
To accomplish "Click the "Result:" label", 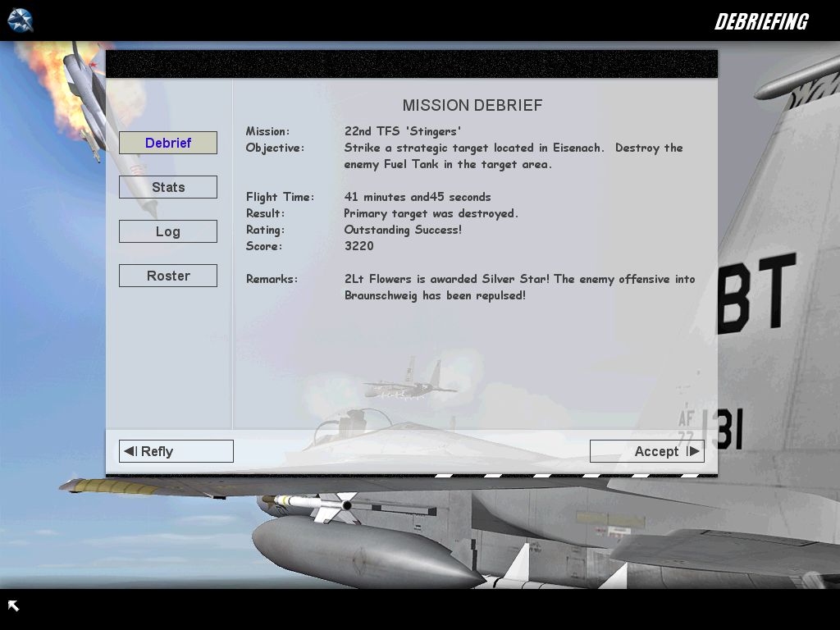I will (265, 213).
